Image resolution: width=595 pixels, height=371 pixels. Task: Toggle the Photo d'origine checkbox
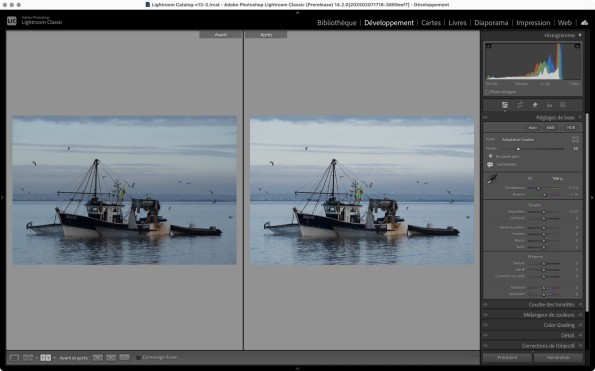coord(487,92)
